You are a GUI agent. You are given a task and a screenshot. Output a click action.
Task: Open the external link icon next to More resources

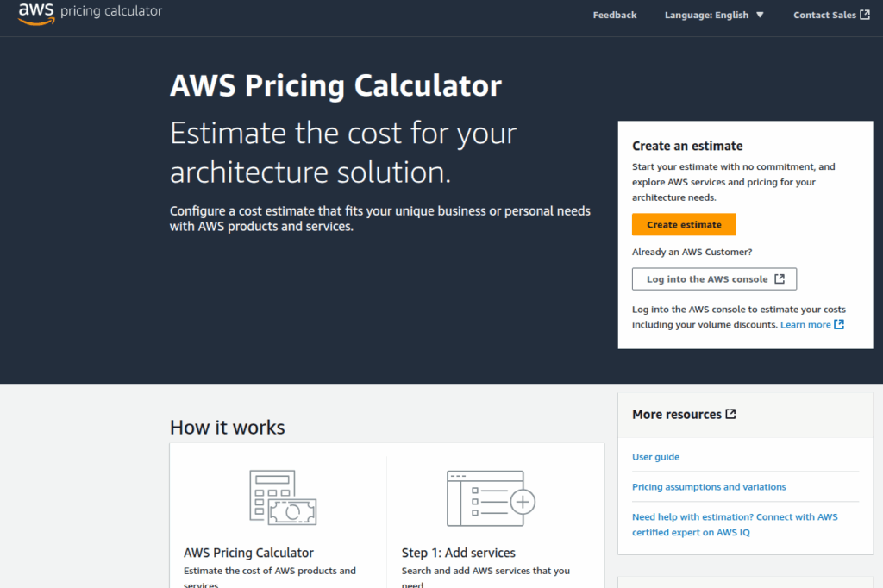(730, 413)
